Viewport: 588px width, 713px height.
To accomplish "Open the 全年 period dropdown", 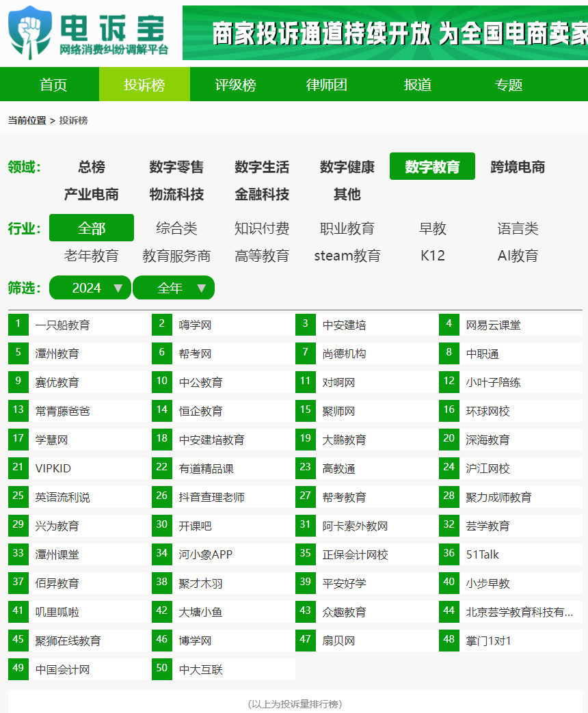I will pos(173,288).
